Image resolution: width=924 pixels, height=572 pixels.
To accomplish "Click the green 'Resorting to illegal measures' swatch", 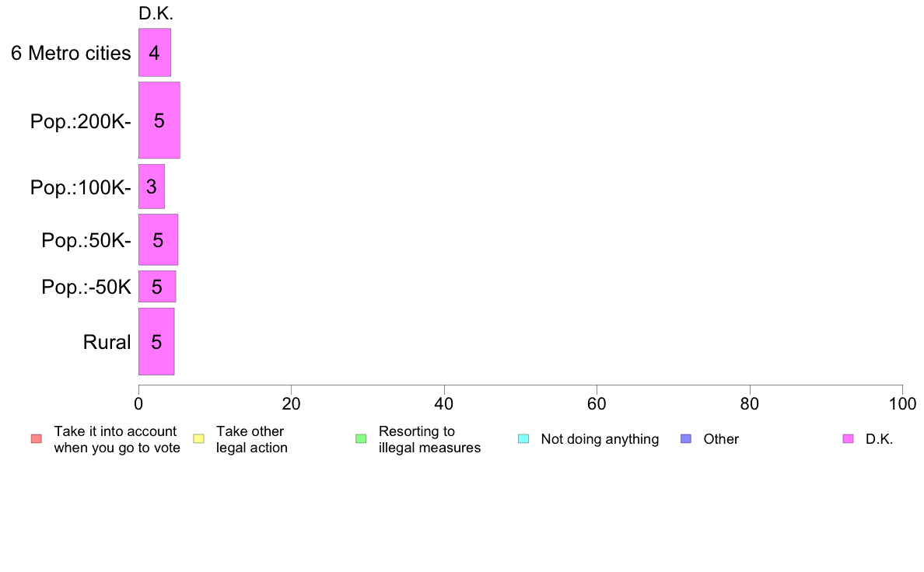I will coord(361,439).
